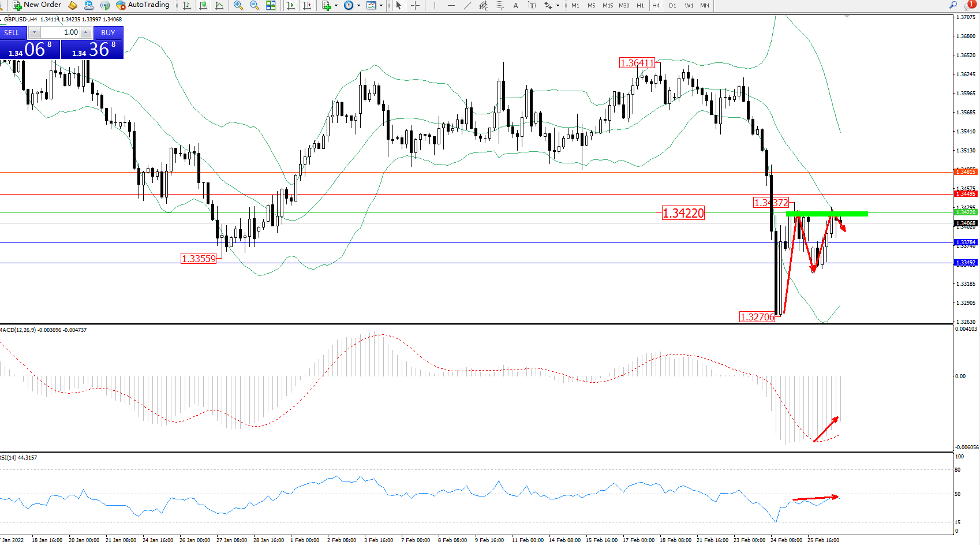Switch chart to candlesticks view

(x=203, y=5)
